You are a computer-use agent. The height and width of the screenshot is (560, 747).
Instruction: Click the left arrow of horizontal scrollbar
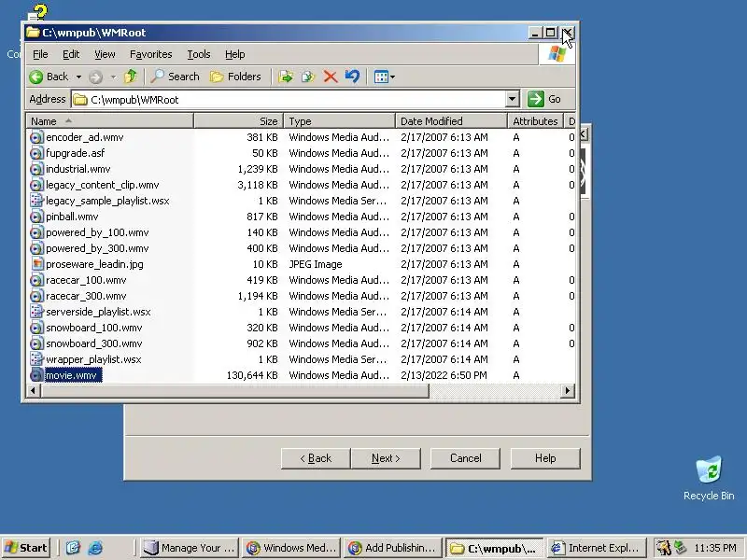33,391
